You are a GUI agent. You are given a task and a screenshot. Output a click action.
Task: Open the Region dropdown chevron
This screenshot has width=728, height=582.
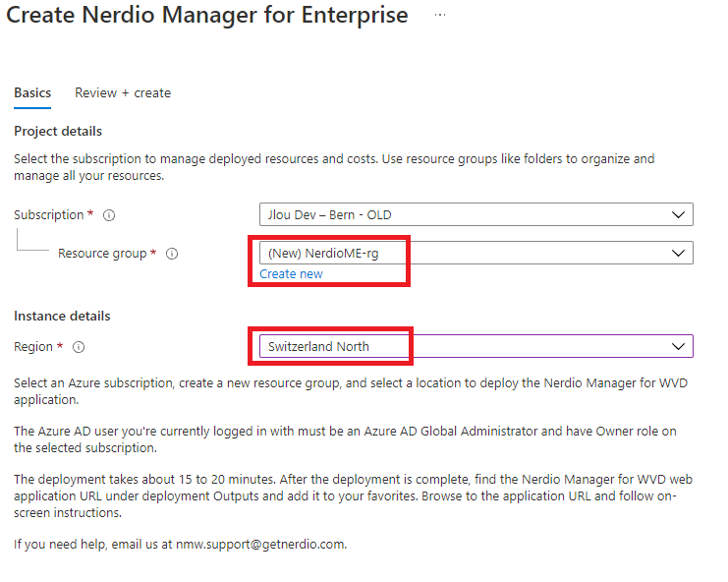click(x=678, y=346)
